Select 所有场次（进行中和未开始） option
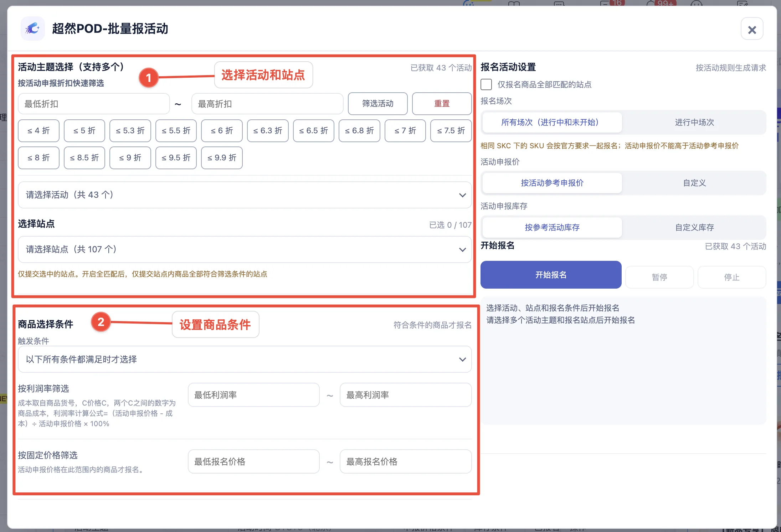The image size is (781, 532). [x=552, y=122]
